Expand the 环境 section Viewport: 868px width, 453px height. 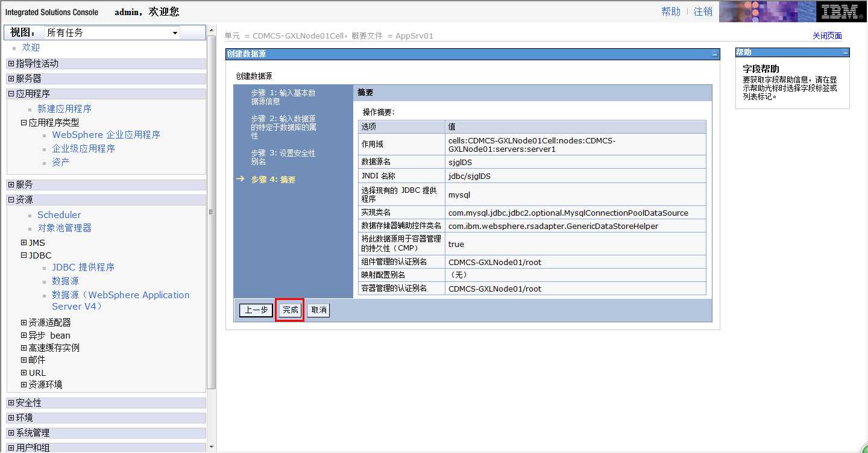pos(11,417)
